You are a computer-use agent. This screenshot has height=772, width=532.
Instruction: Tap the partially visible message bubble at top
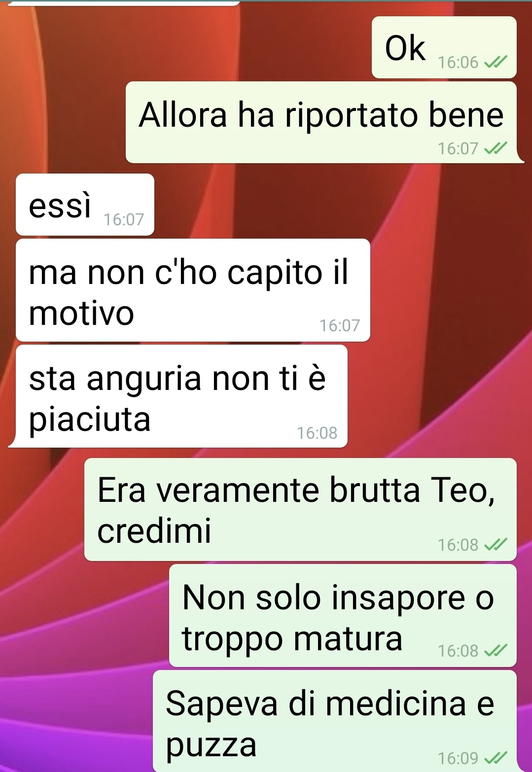(x=123, y=2)
